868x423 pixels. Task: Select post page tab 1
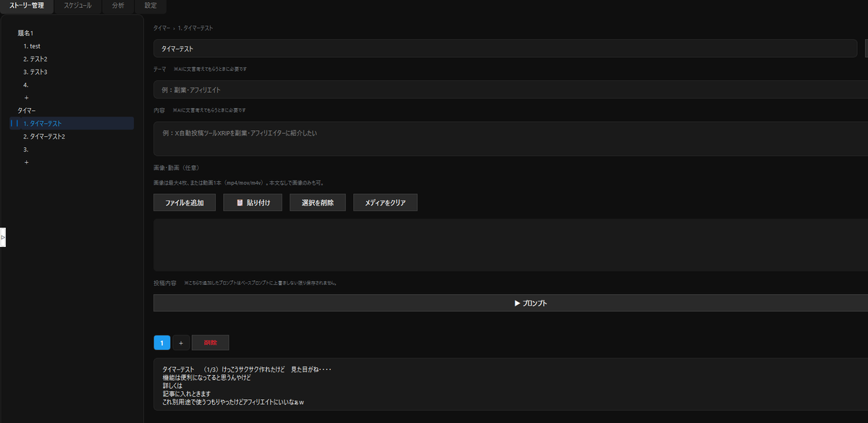(x=161, y=343)
